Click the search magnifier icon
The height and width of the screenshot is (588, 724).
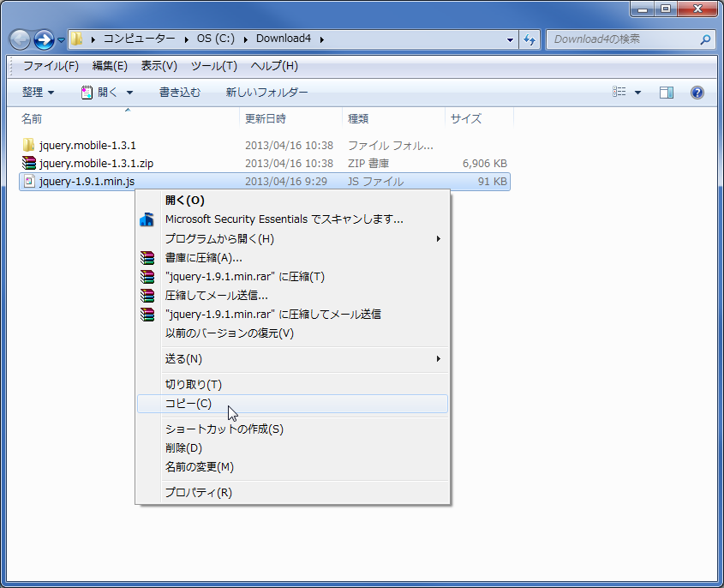(x=705, y=39)
